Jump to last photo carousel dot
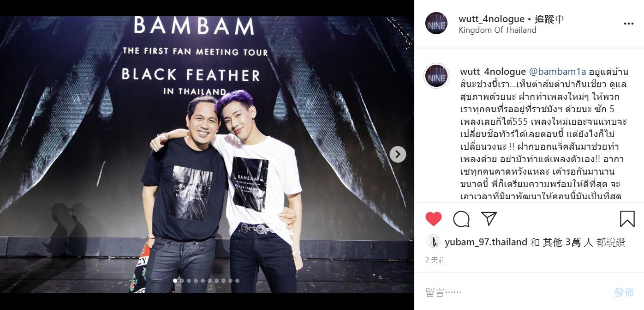Viewport: 644px width, 310px height. point(237,280)
